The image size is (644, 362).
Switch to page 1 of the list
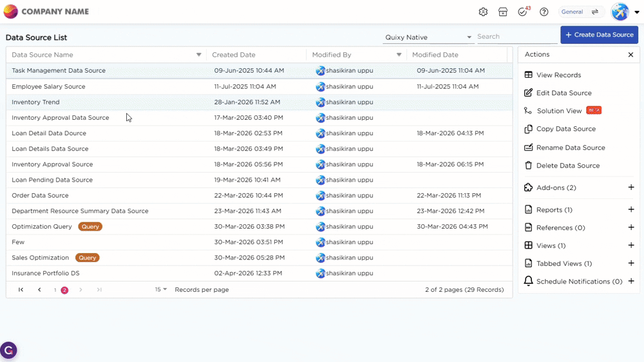[55, 291]
